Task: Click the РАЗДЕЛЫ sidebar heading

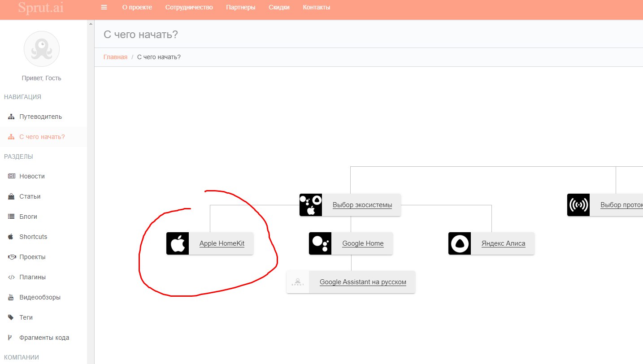Action: tap(18, 156)
